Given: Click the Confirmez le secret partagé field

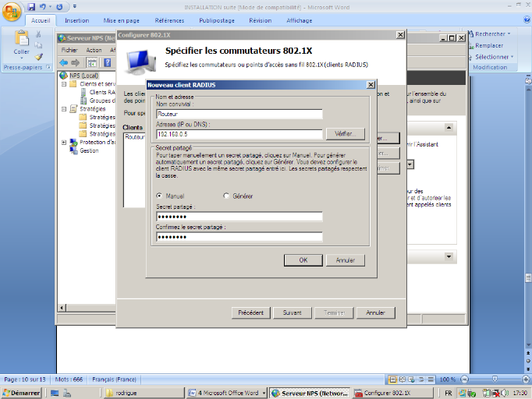Looking at the screenshot, I should [x=239, y=237].
